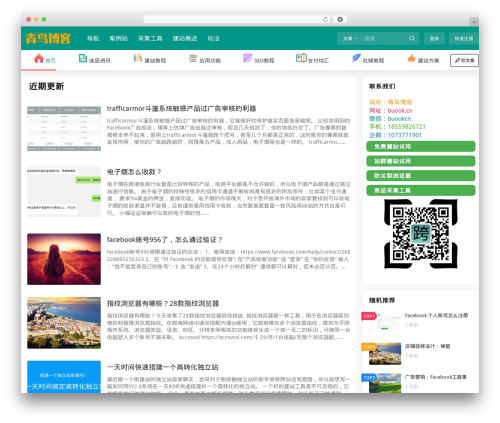Open recommended post Facebook 个人账号怎么注册
This screenshot has width=500, height=423.
[x=436, y=315]
